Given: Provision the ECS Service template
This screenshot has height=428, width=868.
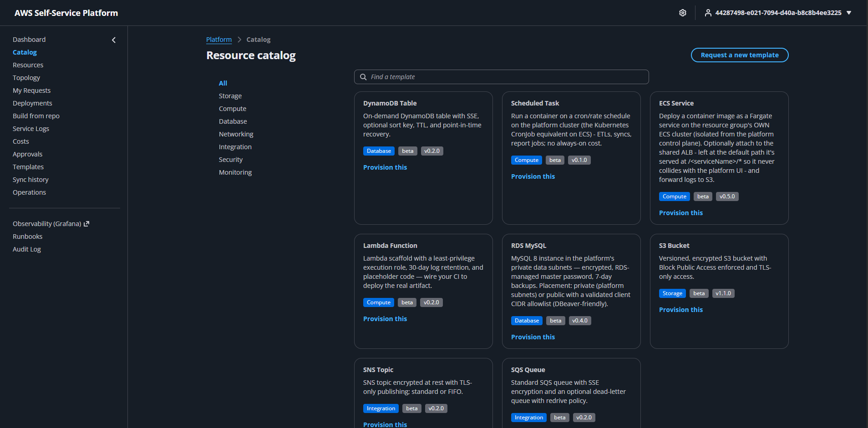Looking at the screenshot, I should pos(681,213).
